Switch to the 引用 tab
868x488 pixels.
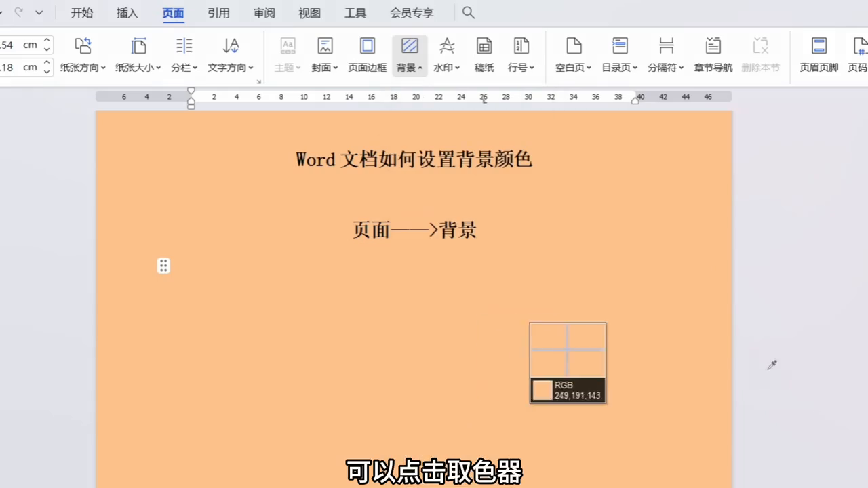point(218,13)
